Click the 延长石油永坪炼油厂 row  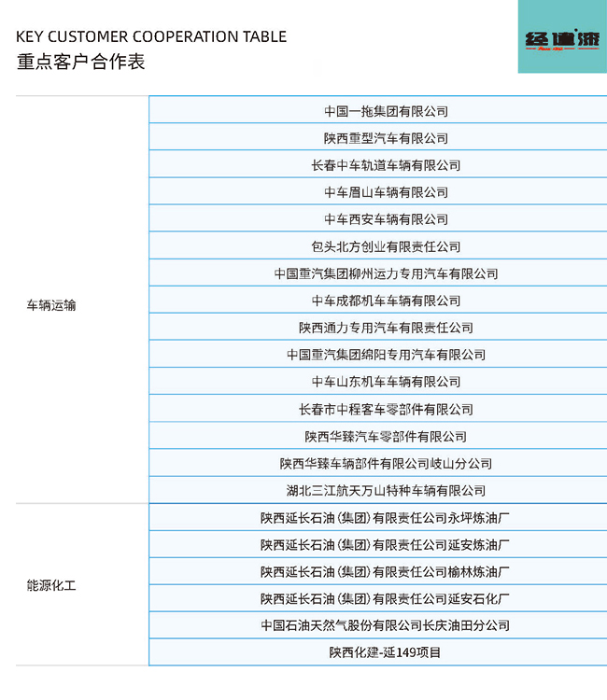pos(386,517)
